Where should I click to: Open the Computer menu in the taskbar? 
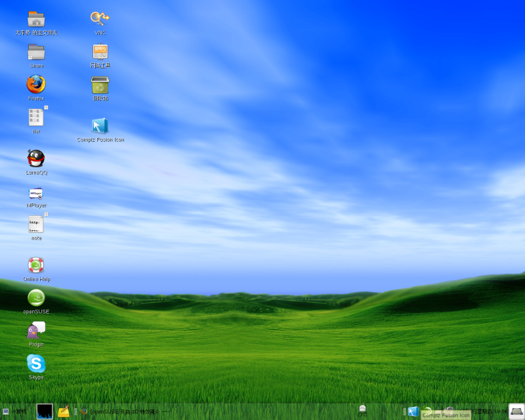14,411
